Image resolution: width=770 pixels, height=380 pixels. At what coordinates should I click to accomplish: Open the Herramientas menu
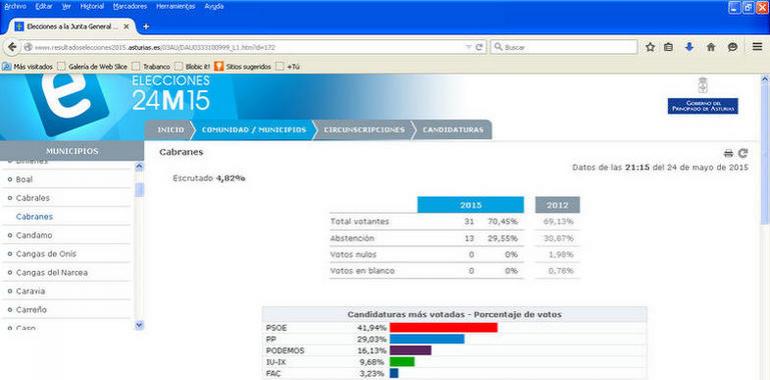point(175,6)
